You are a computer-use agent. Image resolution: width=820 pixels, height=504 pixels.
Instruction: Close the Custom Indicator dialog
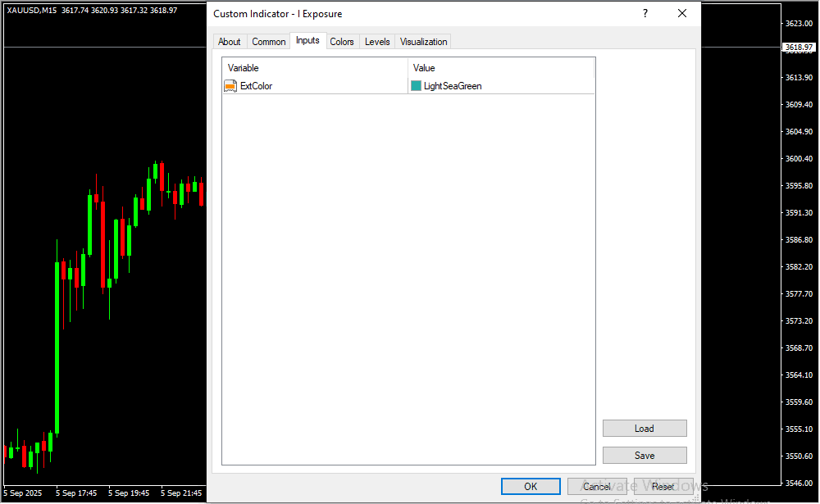[681, 14]
